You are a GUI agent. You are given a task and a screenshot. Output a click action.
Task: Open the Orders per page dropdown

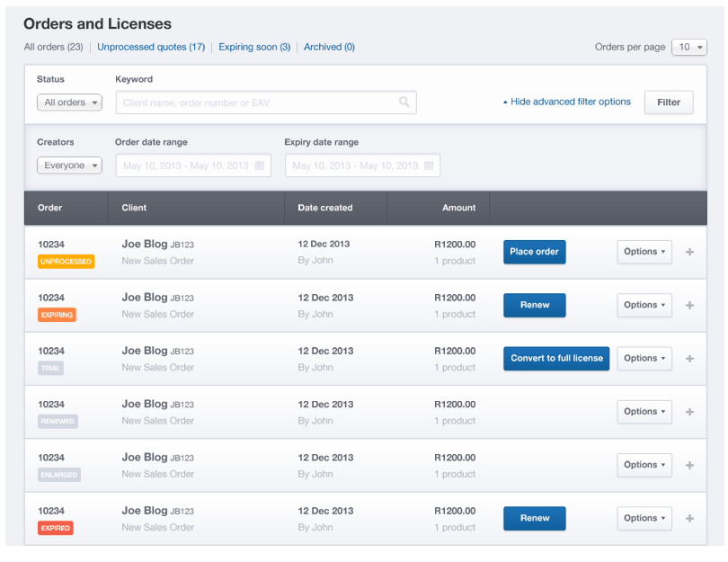[689, 47]
